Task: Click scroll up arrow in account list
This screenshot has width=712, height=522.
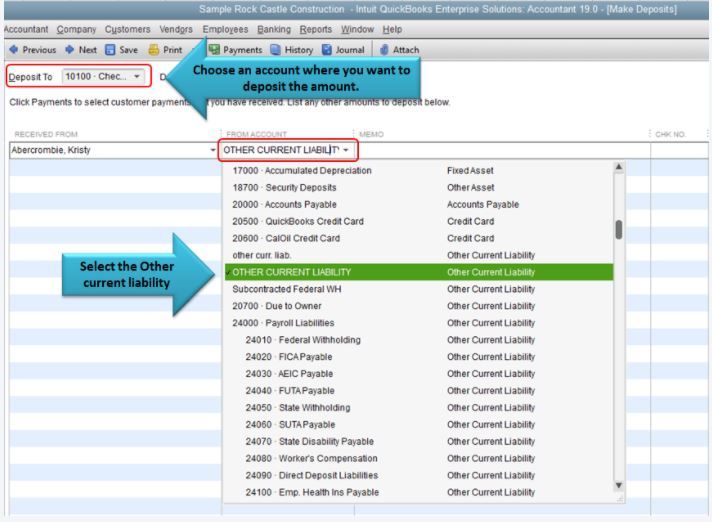Action: click(618, 167)
